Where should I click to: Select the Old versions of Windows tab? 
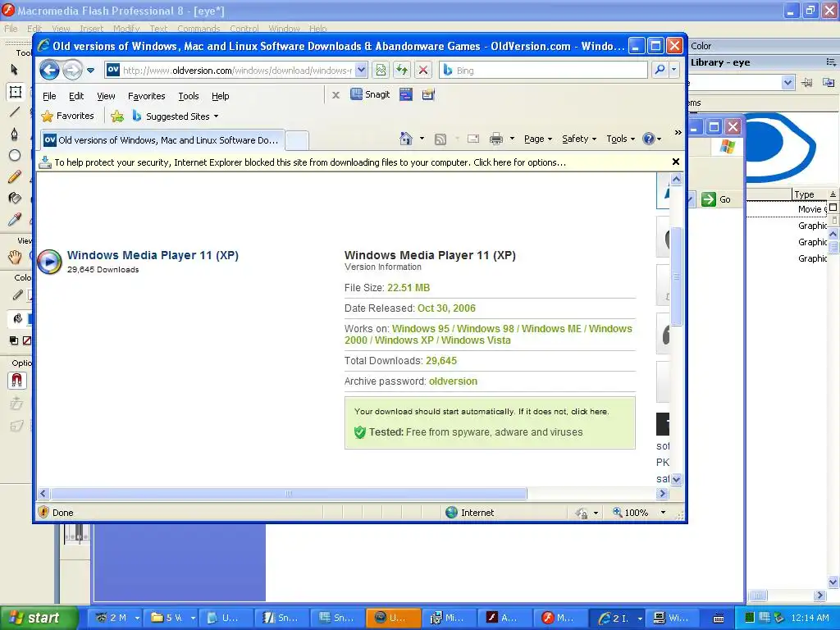tap(162, 139)
